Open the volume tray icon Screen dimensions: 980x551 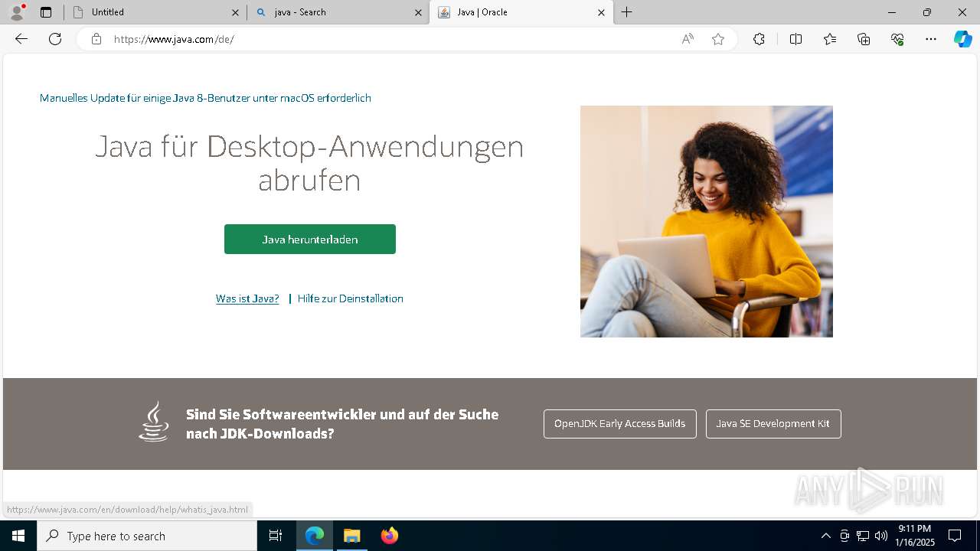(x=880, y=536)
